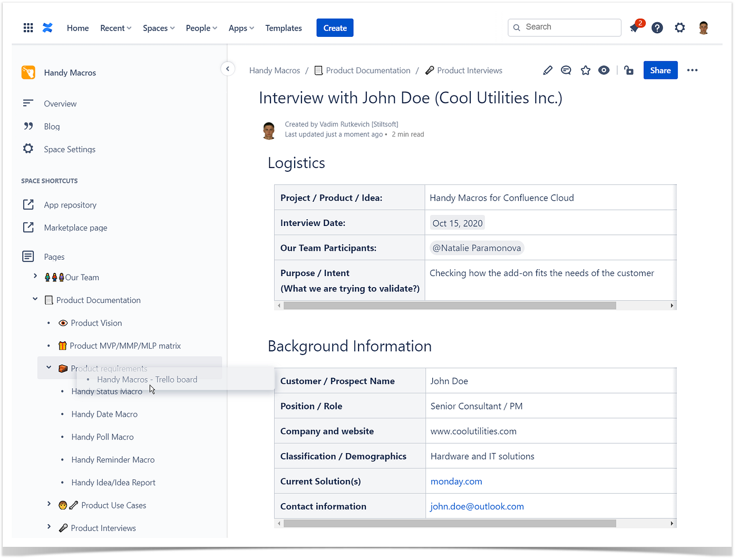Collapse the Product requirements tree item
The image size is (738, 560).
49,368
